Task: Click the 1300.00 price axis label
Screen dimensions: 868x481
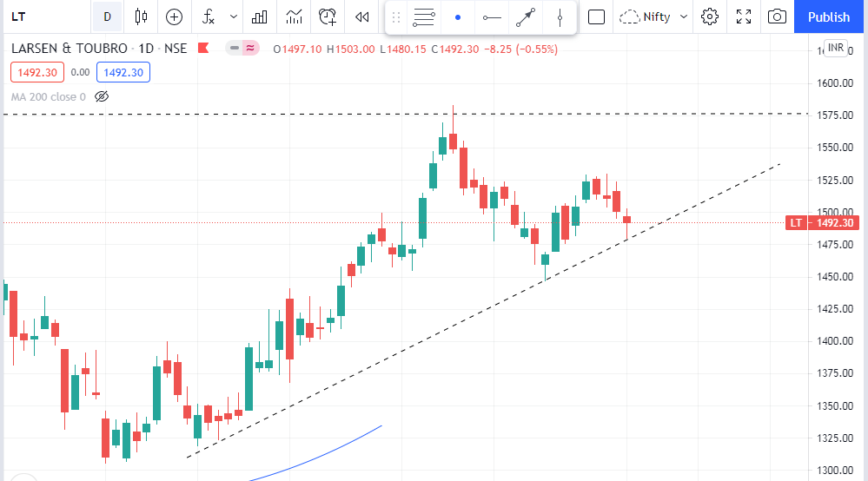Action: coord(835,471)
